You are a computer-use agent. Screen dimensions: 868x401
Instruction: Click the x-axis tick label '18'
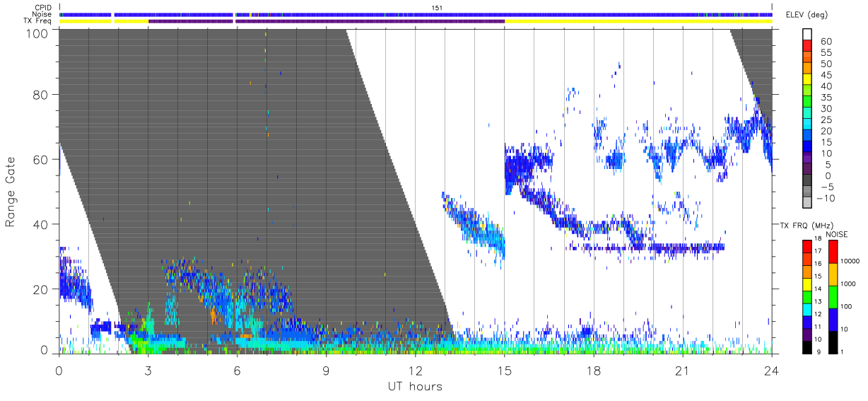tap(593, 371)
